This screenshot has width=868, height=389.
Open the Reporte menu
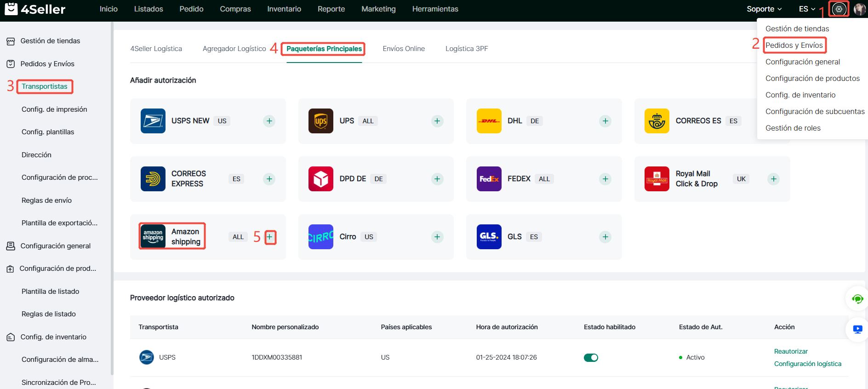click(x=331, y=9)
